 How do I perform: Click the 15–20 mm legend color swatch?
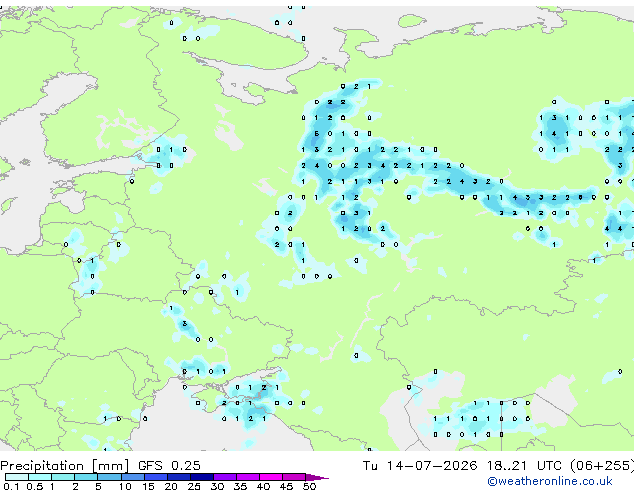click(156, 477)
